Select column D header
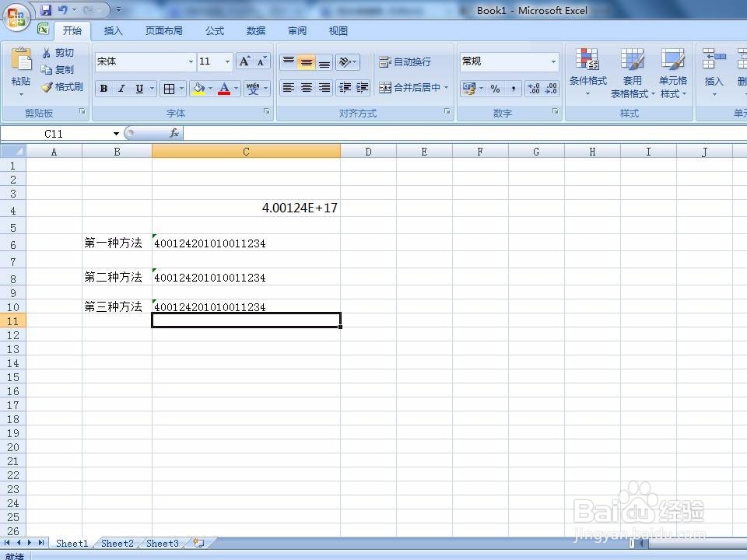 [x=368, y=152]
